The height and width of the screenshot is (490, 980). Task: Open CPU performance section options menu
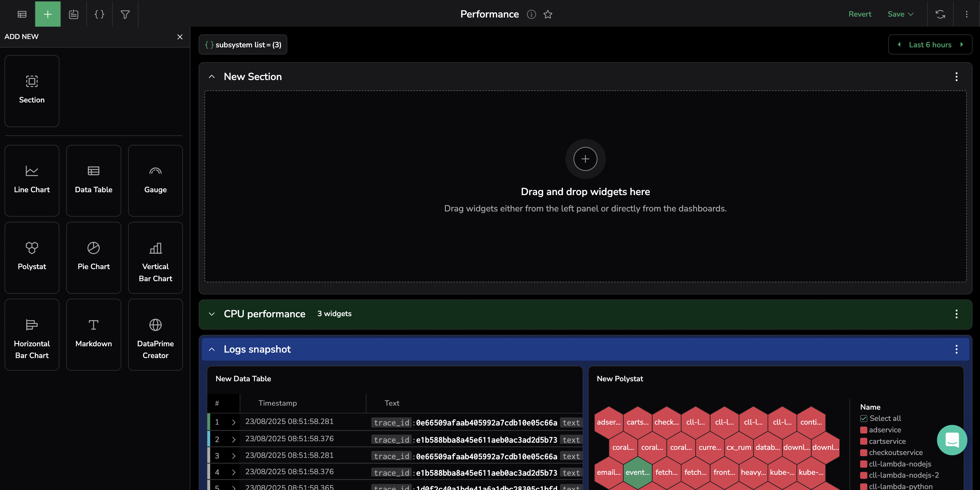click(956, 314)
